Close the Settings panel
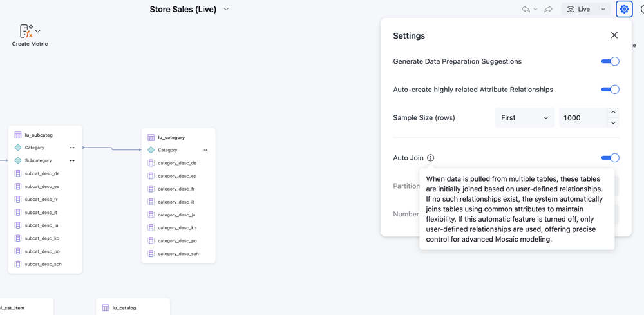Viewport: 644px width, 315px height. click(x=614, y=36)
